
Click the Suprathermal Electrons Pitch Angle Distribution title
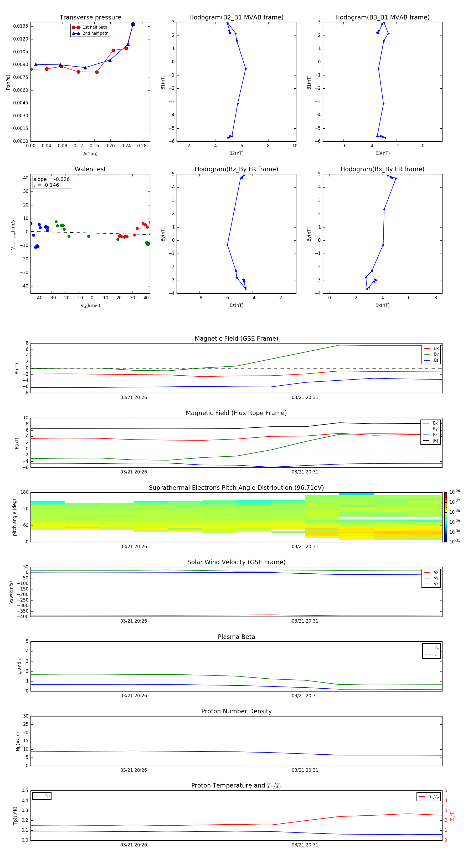click(x=236, y=488)
